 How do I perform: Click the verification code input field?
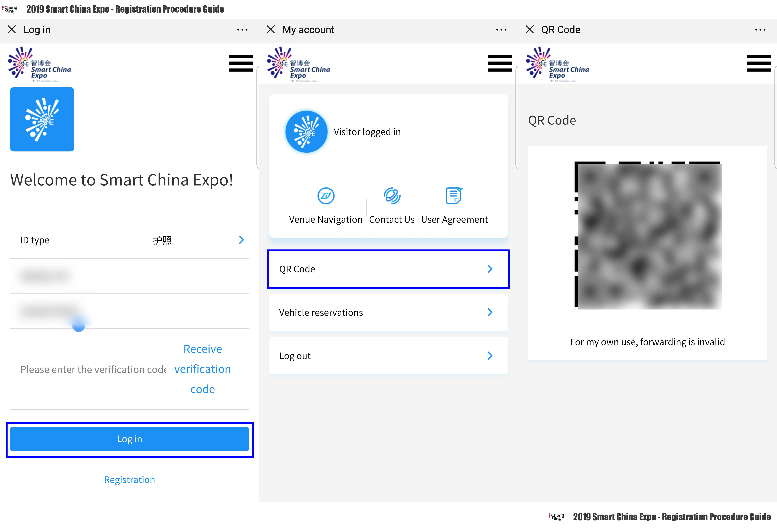click(93, 369)
